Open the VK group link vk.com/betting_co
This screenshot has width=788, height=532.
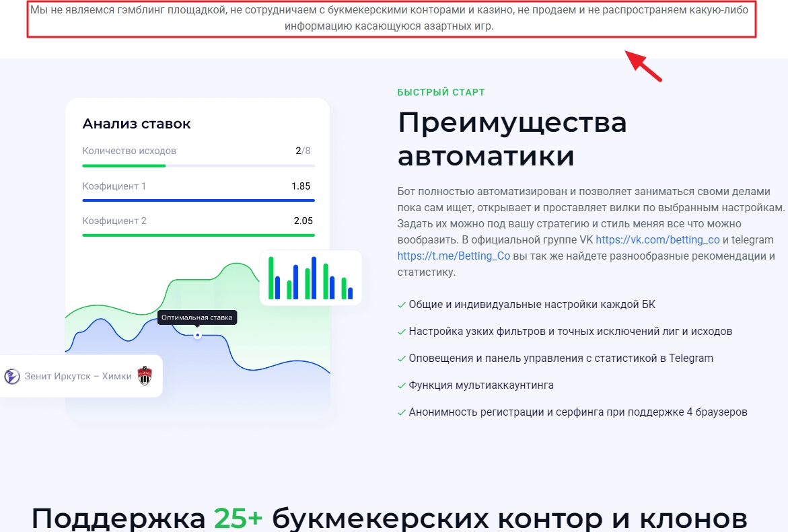tap(657, 240)
